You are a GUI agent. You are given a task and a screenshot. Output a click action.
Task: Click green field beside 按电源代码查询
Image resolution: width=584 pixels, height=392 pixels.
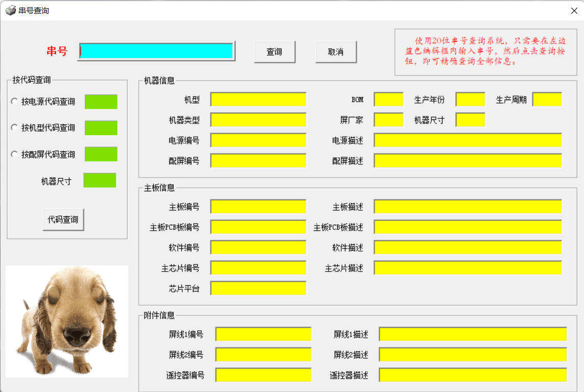point(101,102)
